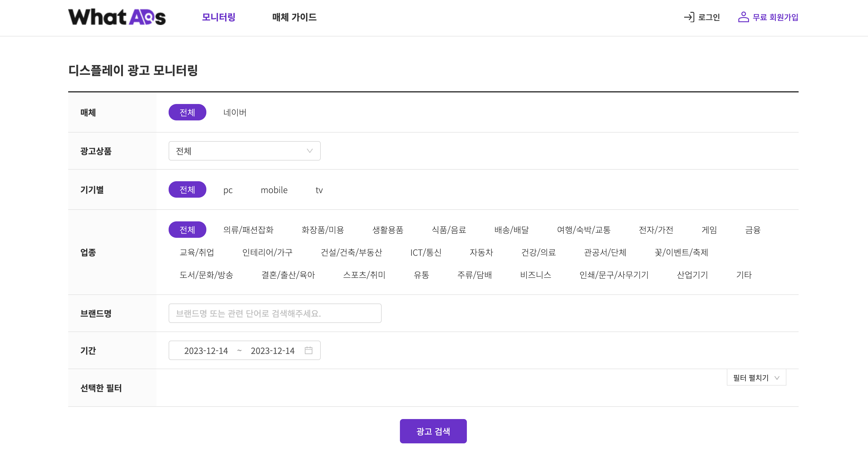Click the 브랜드명 search input
868x461 pixels.
tap(275, 313)
